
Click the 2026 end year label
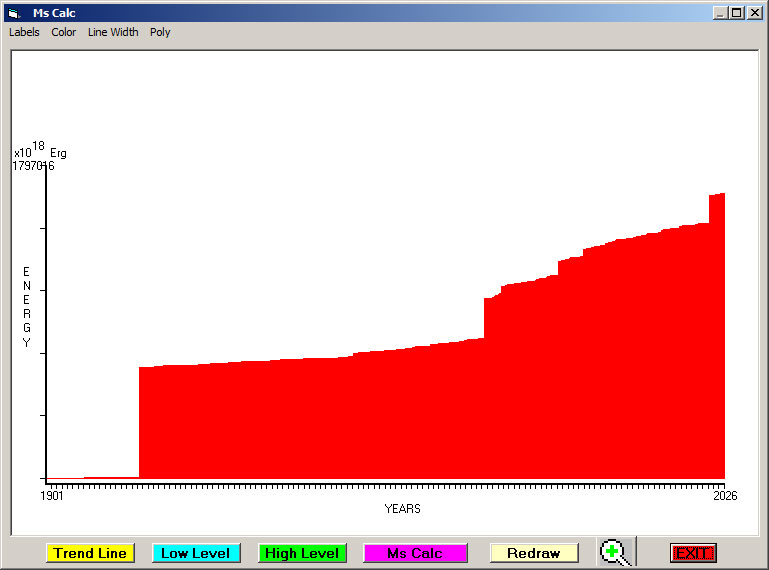725,495
